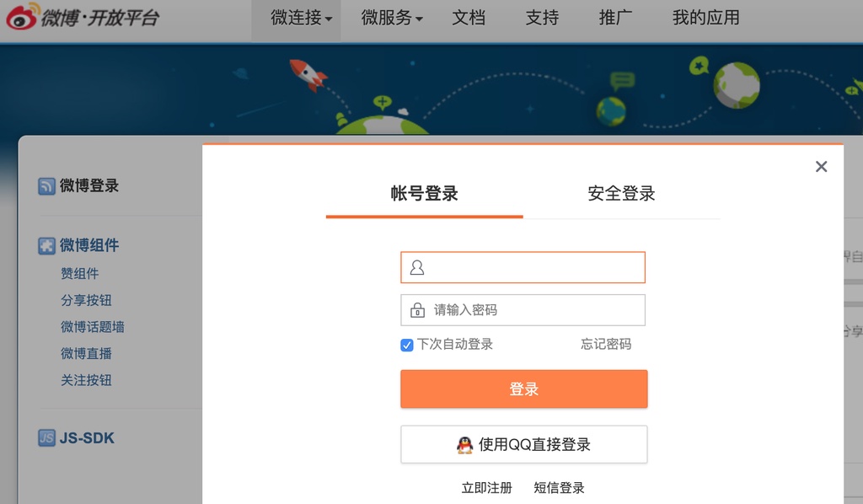The image size is (863, 504).
Task: Open the 立即注册 registration link
Action: coord(487,487)
